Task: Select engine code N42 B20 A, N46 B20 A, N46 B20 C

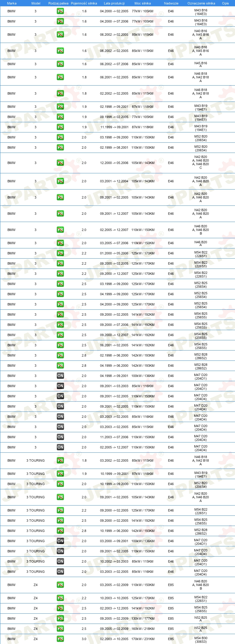Action: tap(201, 162)
